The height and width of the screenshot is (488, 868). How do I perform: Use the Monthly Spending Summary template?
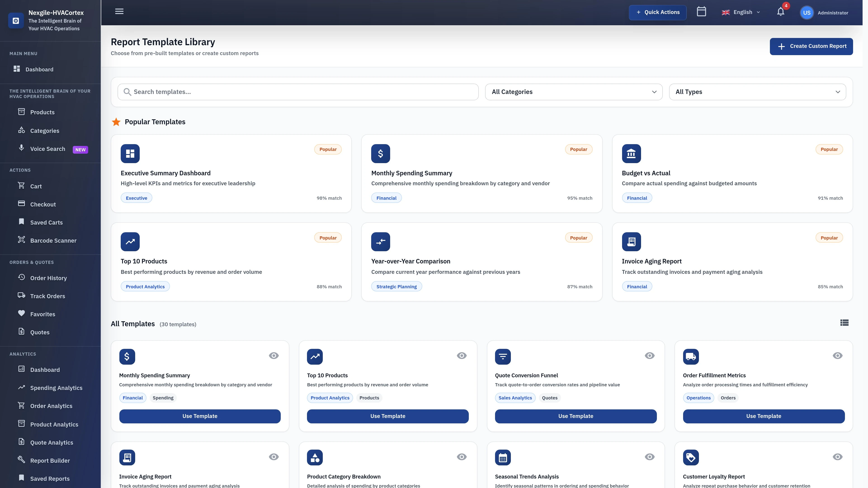[x=199, y=416]
